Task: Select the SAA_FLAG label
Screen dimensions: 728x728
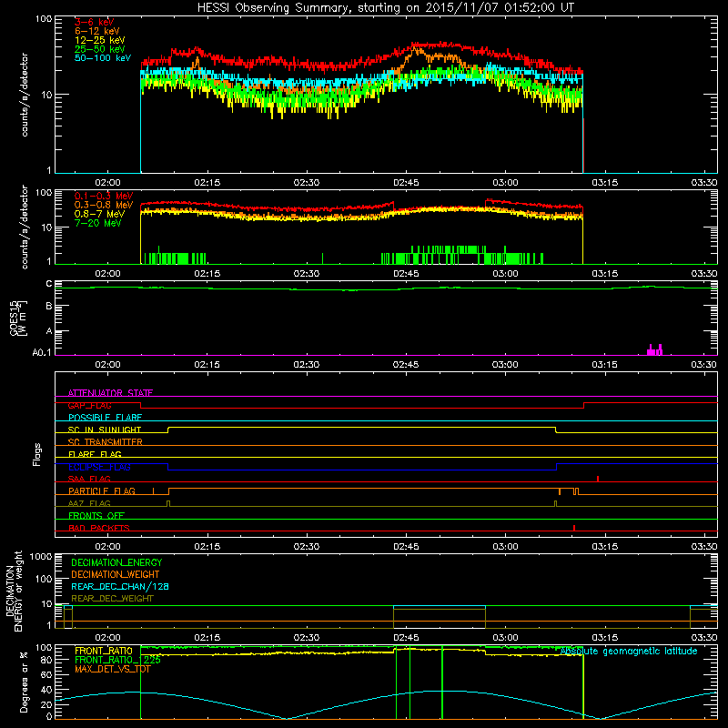Action: click(89, 479)
